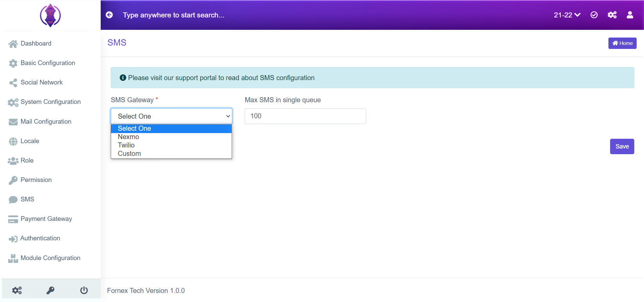Screen dimensions: 644x302
Task: Click the Payment Gateway card icon
Action: (13, 219)
